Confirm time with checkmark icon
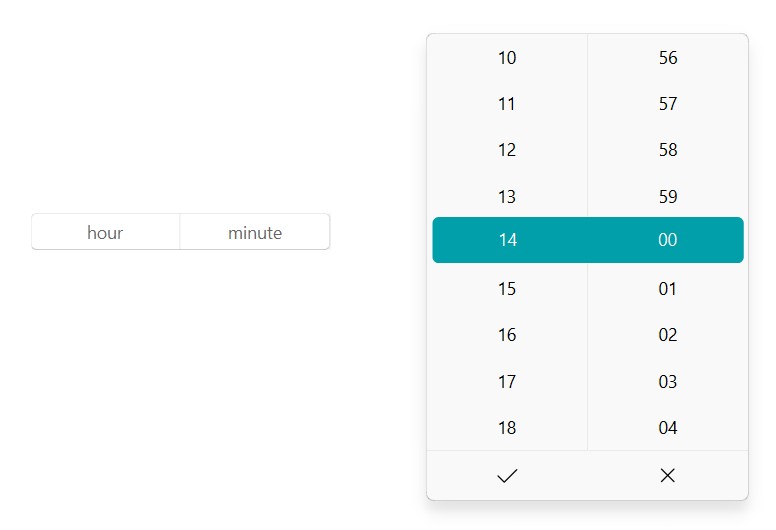Screen dimensions: 776x530 click(x=507, y=476)
